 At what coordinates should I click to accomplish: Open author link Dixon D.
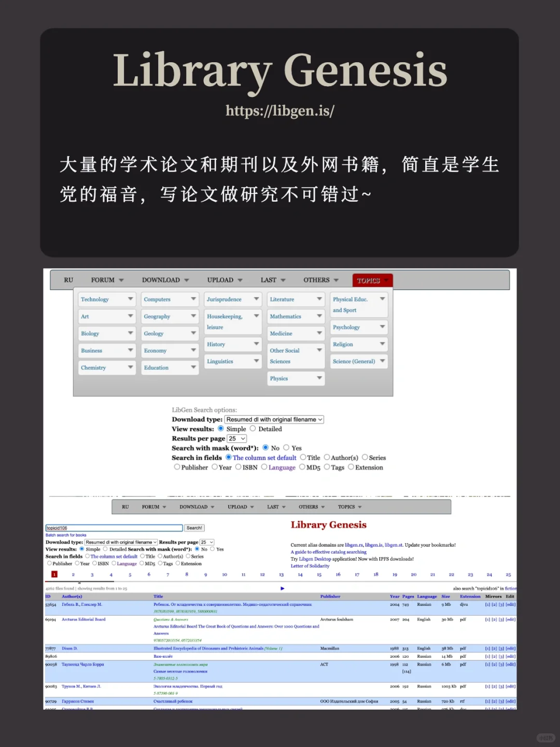pos(69,648)
